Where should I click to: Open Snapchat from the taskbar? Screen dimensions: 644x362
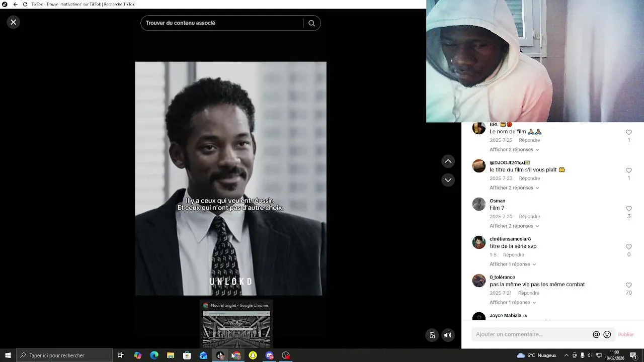tap(253, 355)
